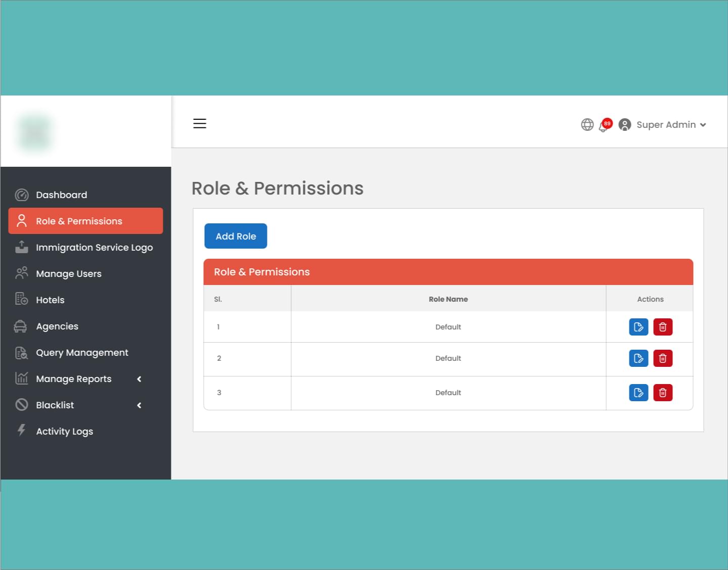728x570 pixels.
Task: Click the Role & Permissions user icon
Action: (22, 221)
